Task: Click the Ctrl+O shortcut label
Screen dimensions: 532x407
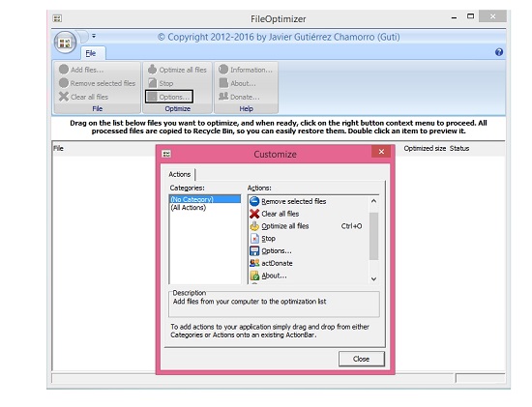Action: (351, 226)
